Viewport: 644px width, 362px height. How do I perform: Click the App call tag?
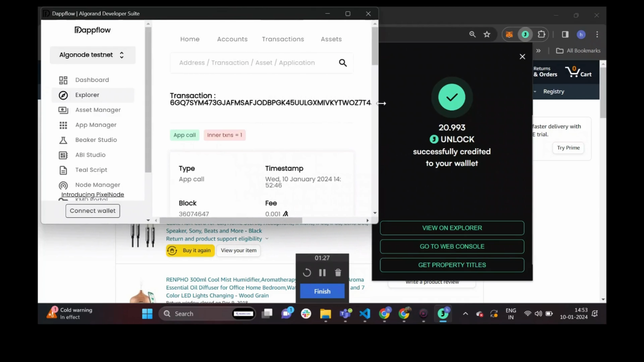185,135
